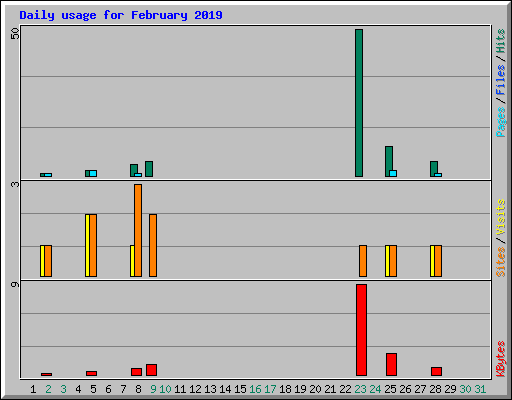The image size is (512, 400).
Task: Click the blue 'Files' legend label
Action: [501, 79]
